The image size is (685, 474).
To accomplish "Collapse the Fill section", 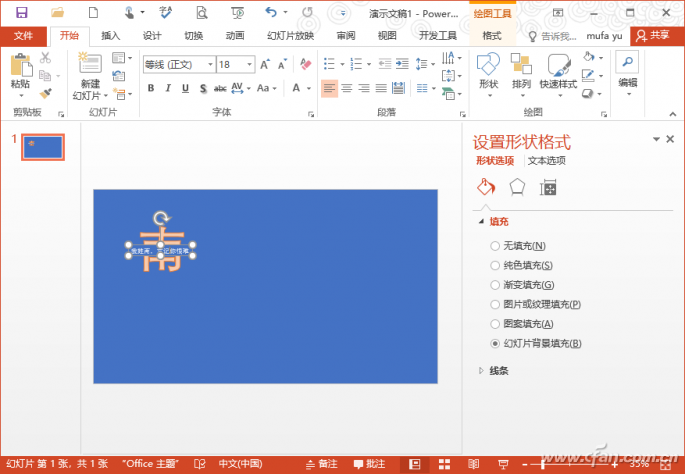I will pos(481,221).
